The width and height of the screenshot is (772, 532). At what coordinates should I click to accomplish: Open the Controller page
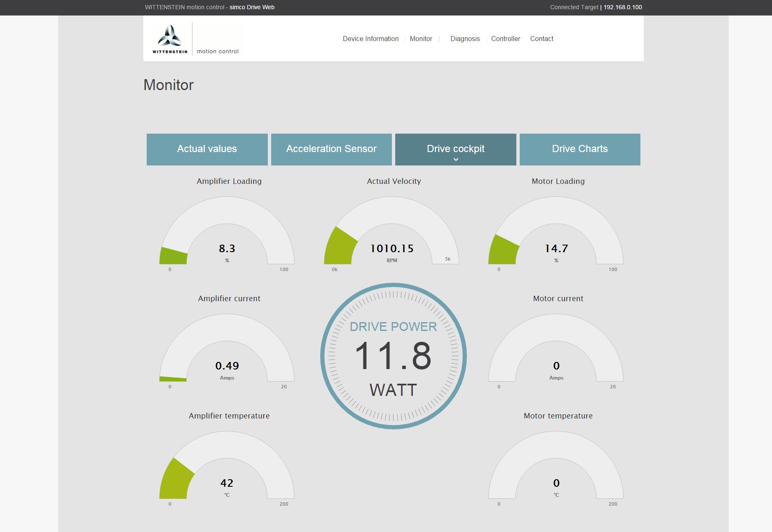[505, 39]
